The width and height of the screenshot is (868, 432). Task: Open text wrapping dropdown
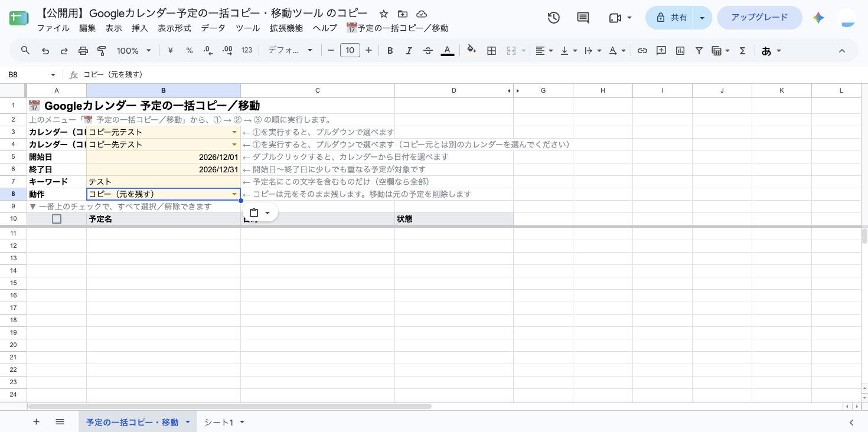[592, 51]
